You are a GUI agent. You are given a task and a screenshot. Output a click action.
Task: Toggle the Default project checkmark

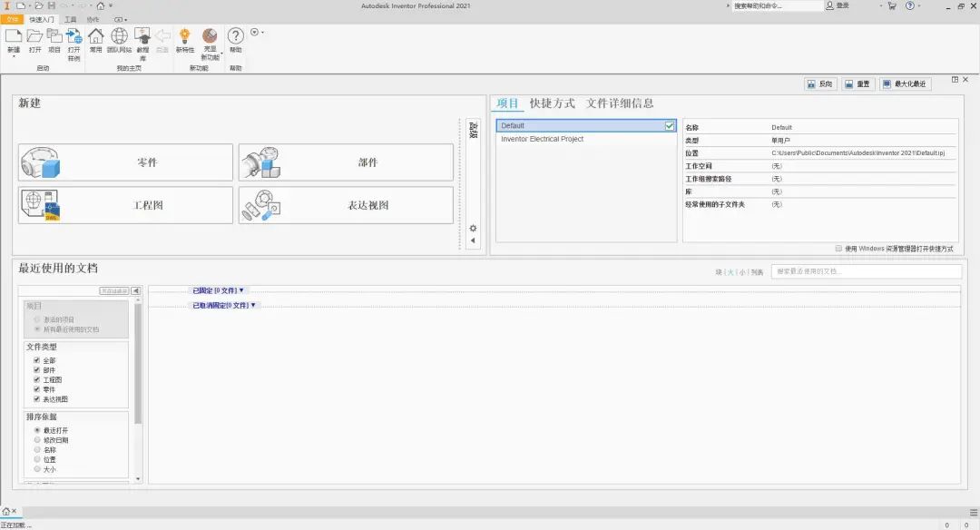670,125
